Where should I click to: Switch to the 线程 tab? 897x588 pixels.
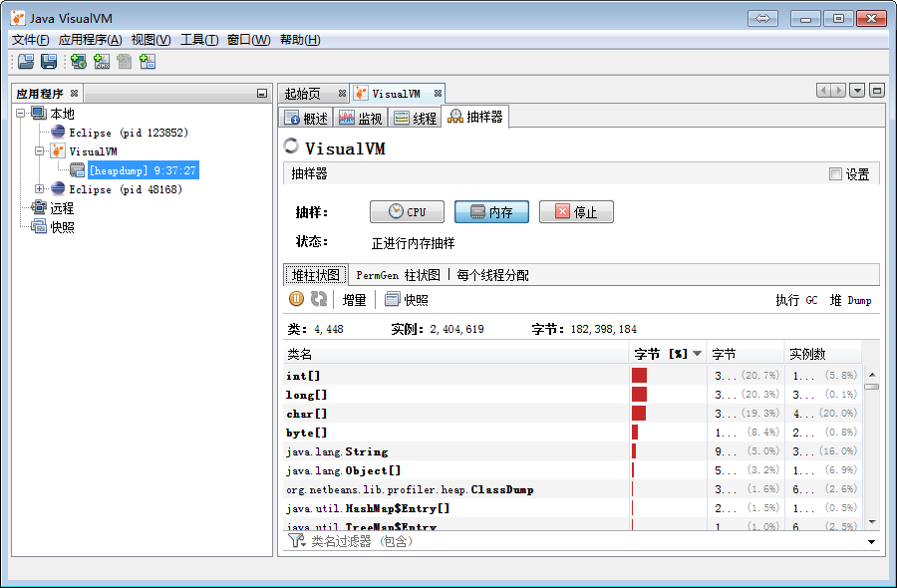416,118
